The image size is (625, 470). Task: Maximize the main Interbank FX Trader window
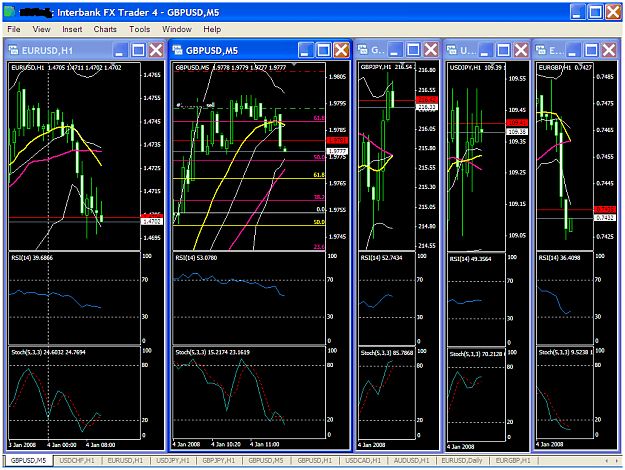point(596,12)
